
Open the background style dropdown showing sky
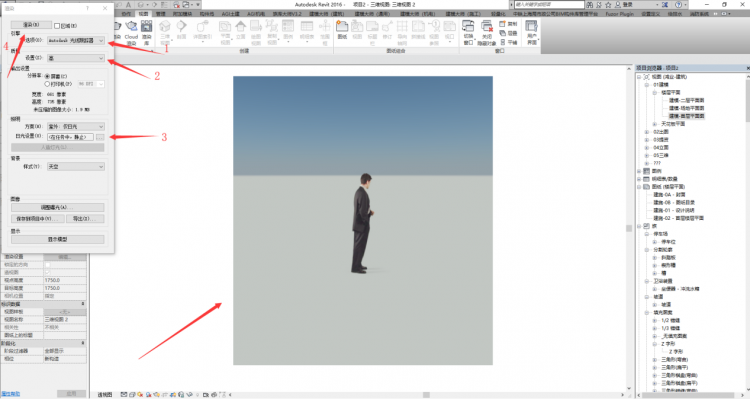76,166
